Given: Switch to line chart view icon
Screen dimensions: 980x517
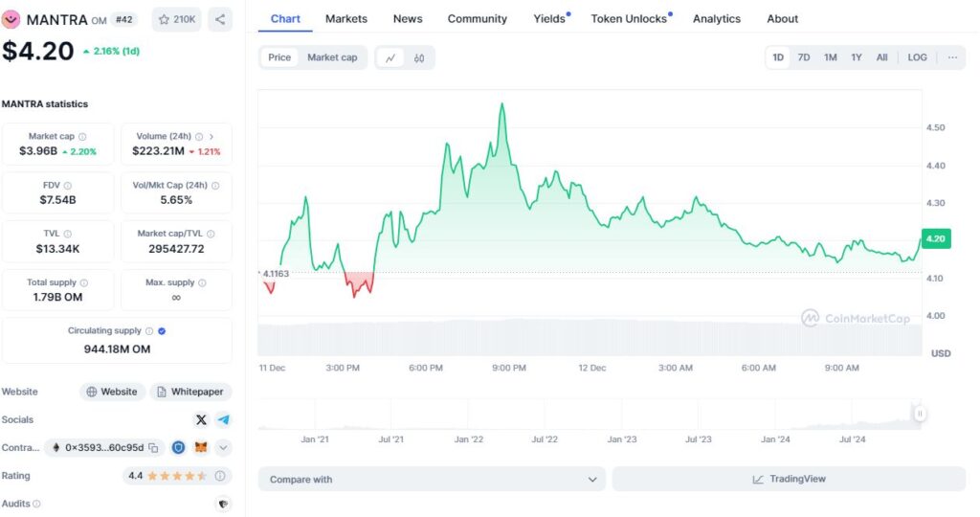Looking at the screenshot, I should tap(390, 57).
